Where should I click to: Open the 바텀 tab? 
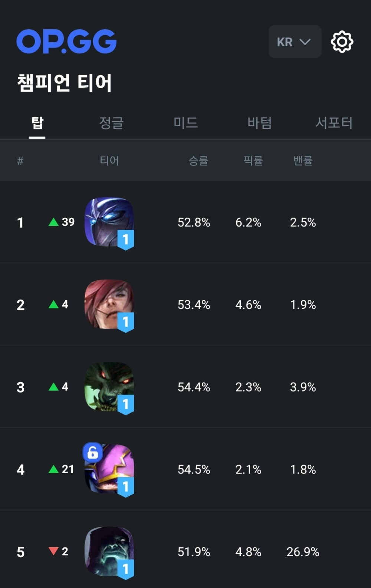260,123
